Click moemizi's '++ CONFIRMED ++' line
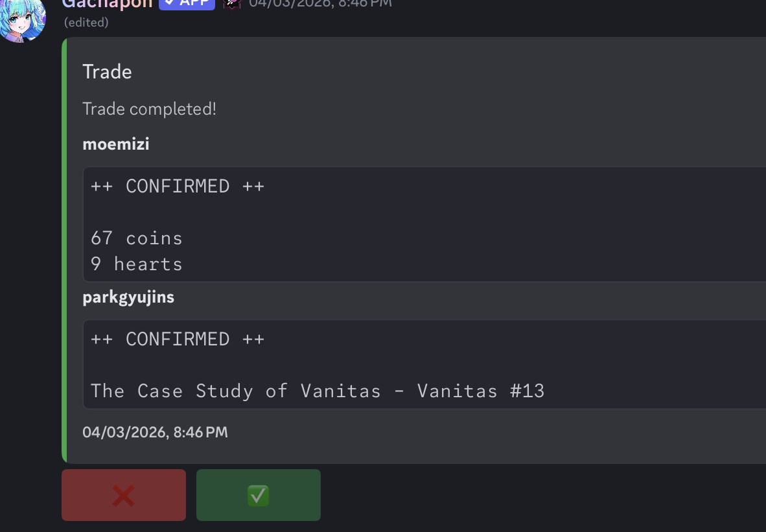The image size is (766, 532). pyautogui.click(x=178, y=187)
